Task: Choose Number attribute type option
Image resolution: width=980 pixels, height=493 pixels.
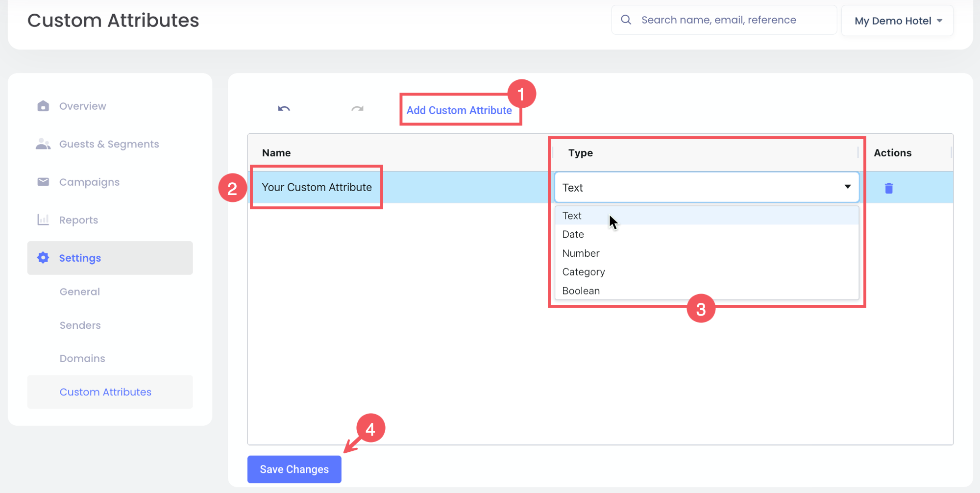Action: 581,253
